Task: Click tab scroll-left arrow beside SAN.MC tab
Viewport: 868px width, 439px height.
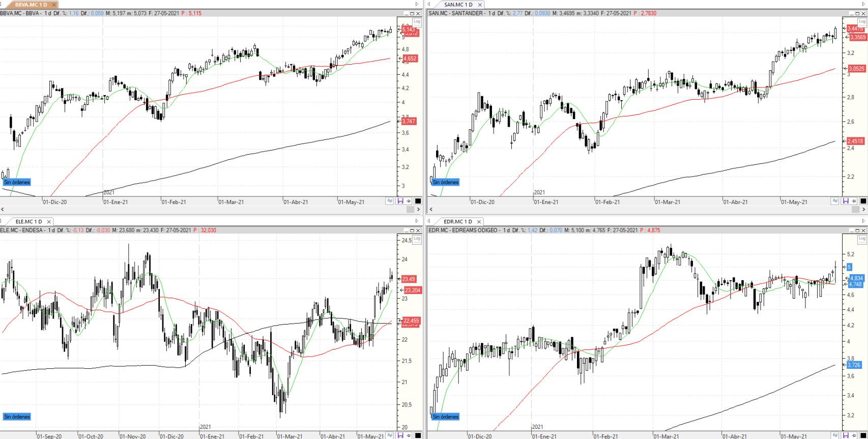Action: click(429, 5)
